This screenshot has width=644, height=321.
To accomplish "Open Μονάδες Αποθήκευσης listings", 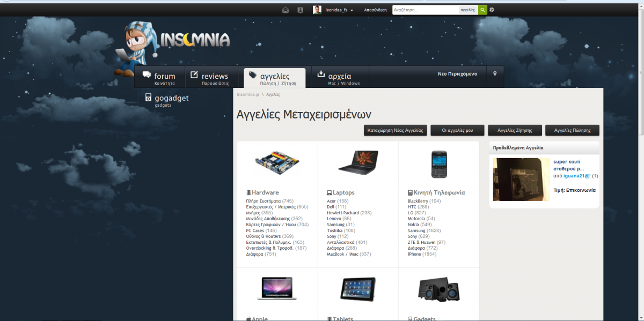I will 268,219.
